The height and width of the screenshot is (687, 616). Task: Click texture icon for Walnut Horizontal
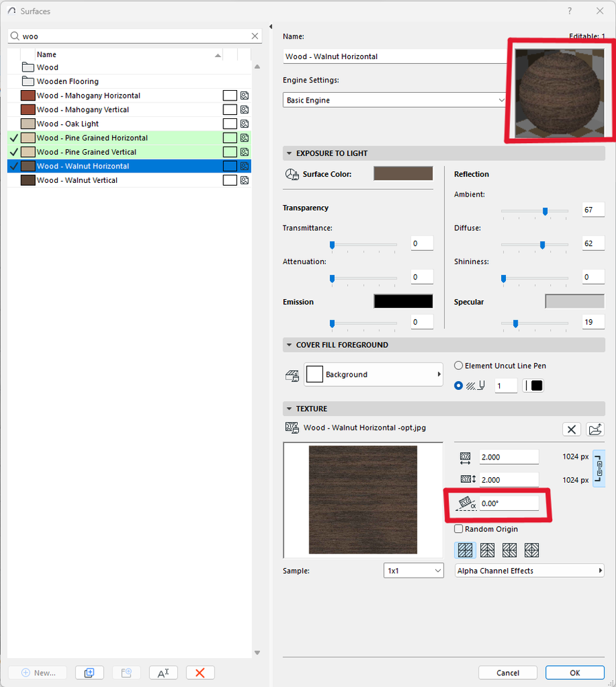245,166
